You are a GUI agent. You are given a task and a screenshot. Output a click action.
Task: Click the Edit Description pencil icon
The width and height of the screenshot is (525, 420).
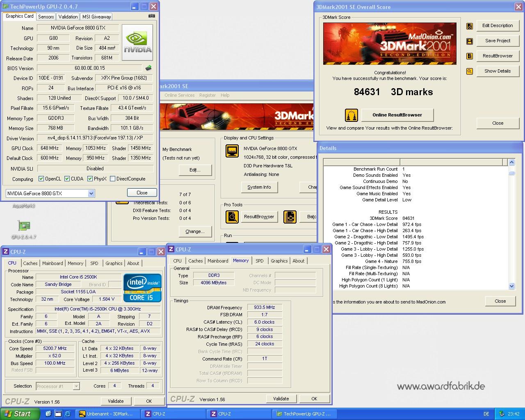coord(470,26)
